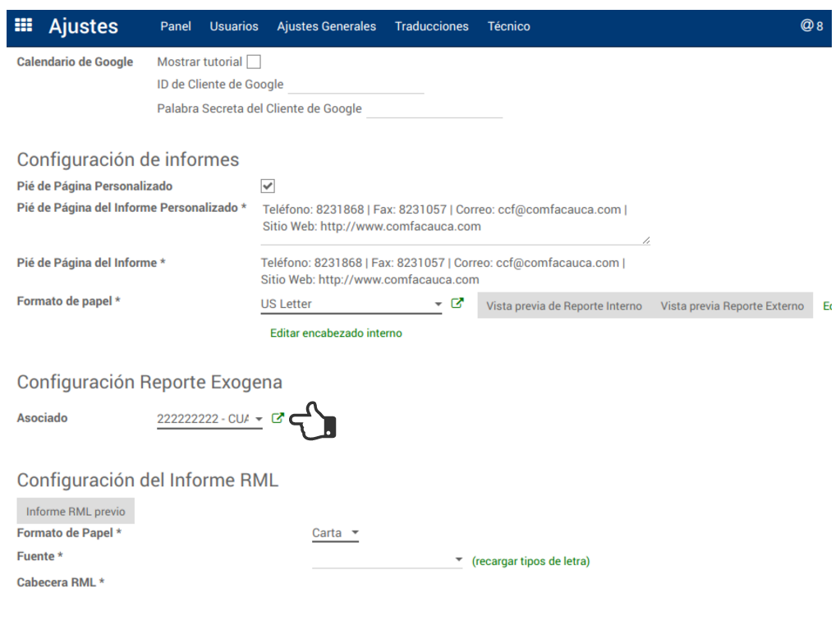Expand the Carta paper format dropdown
This screenshot has width=840, height=630.
(x=355, y=533)
